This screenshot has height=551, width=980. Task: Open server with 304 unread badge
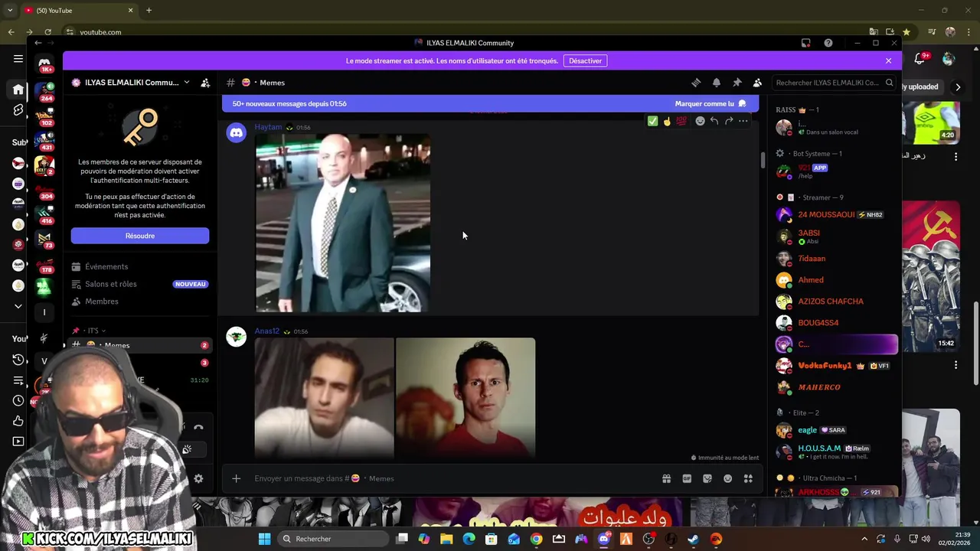coord(44,190)
